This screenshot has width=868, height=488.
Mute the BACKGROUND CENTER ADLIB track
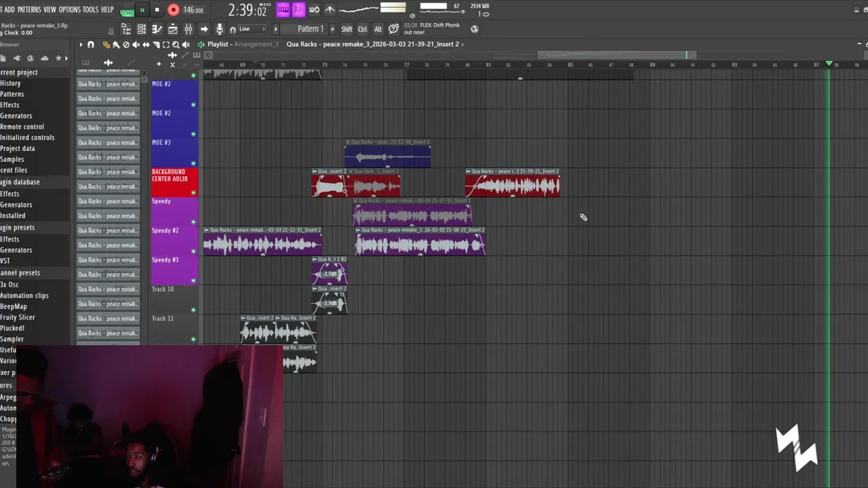coord(193,192)
